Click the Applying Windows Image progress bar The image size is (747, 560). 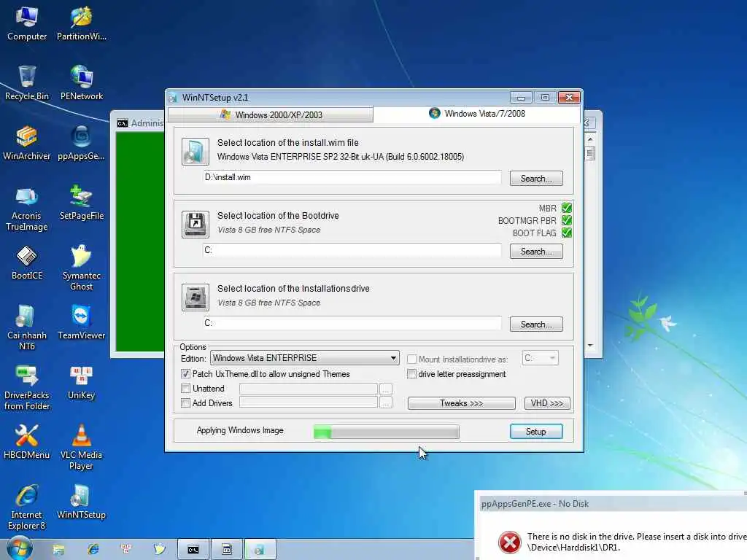pyautogui.click(x=387, y=432)
